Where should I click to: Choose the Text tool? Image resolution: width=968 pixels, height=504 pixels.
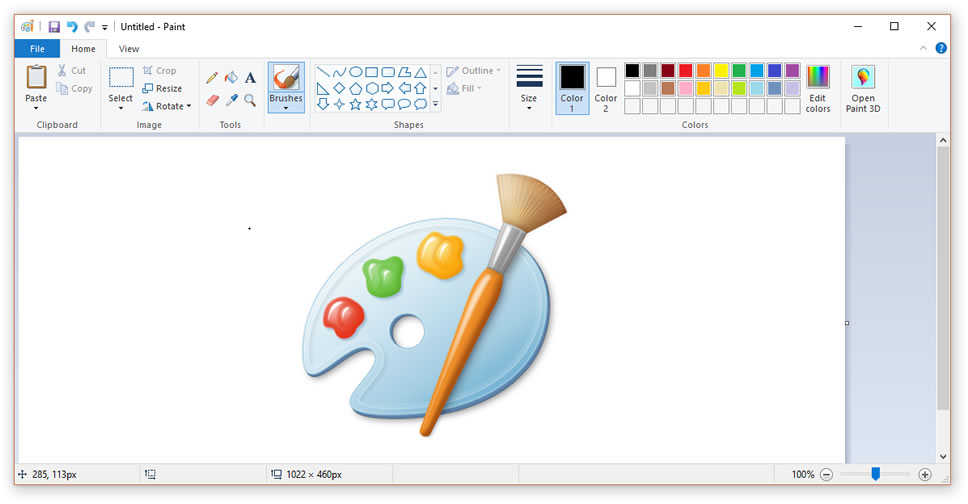click(250, 78)
